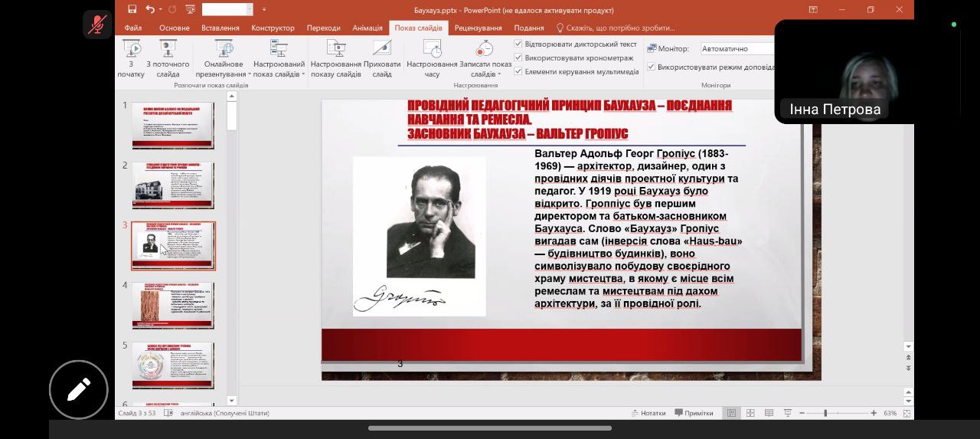
Task: Click the zoom slider in status bar
Action: point(825,413)
